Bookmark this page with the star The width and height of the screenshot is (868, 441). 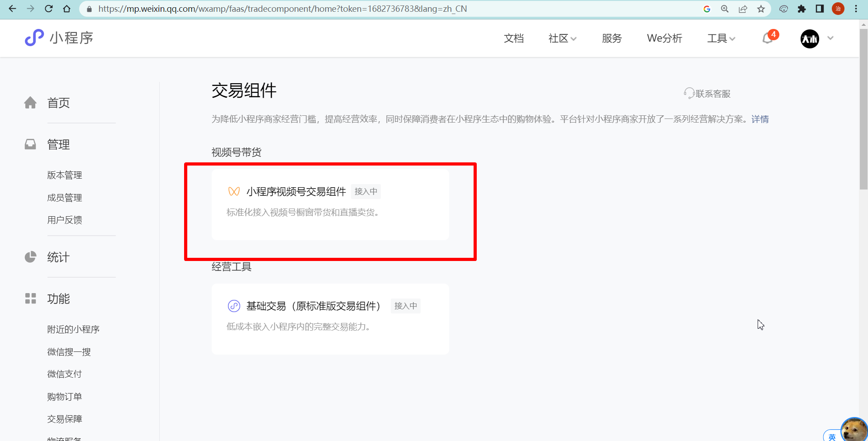pos(761,9)
